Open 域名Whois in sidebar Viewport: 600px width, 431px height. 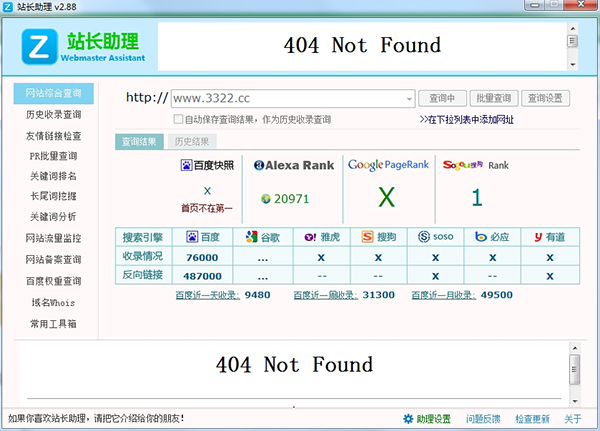[x=54, y=303]
